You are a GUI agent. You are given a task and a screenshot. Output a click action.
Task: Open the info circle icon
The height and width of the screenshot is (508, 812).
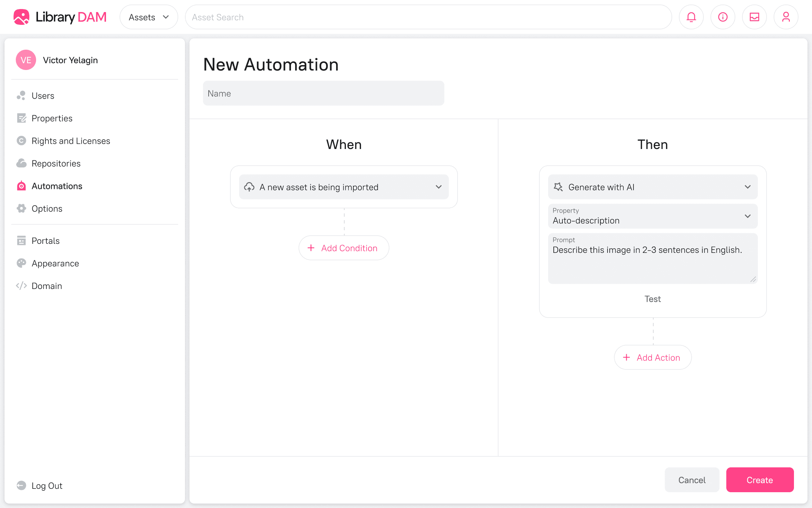723,17
